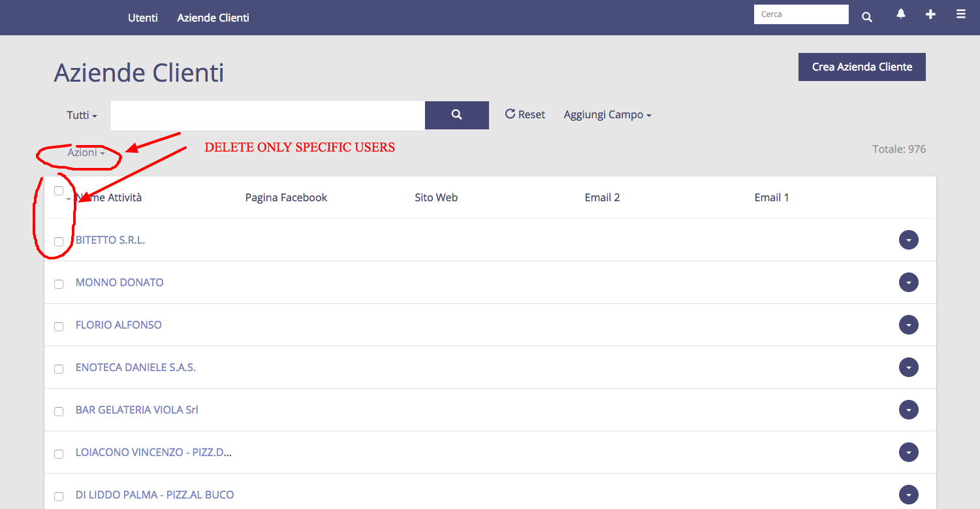Check the select-all checkbox in table header
This screenshot has height=509, width=980.
59,191
